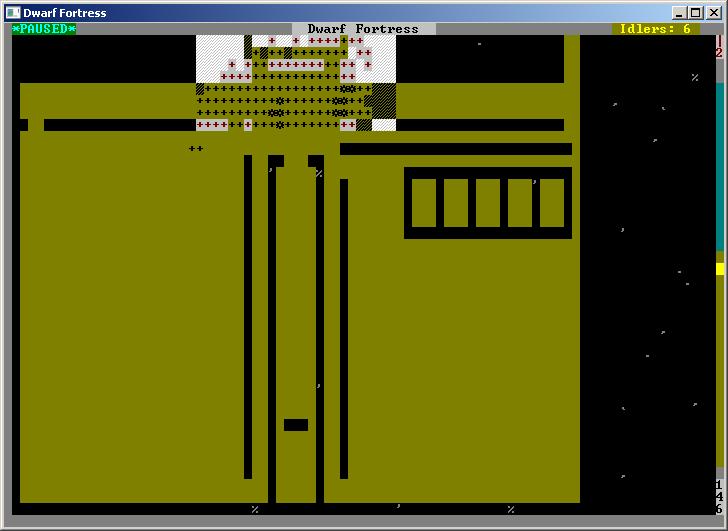728x531 pixels.
Task: Click the numbers 1 4 6 at bottom right
Action: tap(719, 497)
